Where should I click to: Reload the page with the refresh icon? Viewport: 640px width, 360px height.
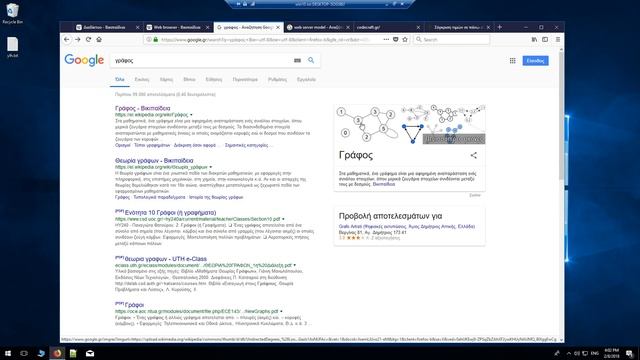click(88, 40)
